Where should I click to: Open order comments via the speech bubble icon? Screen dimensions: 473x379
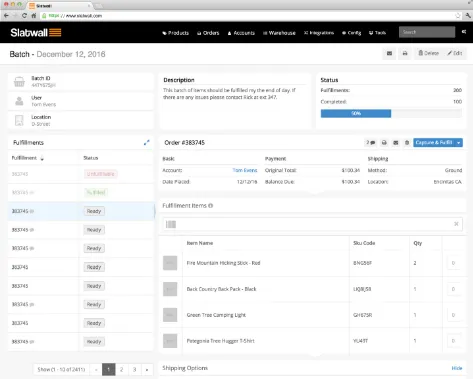tap(371, 143)
